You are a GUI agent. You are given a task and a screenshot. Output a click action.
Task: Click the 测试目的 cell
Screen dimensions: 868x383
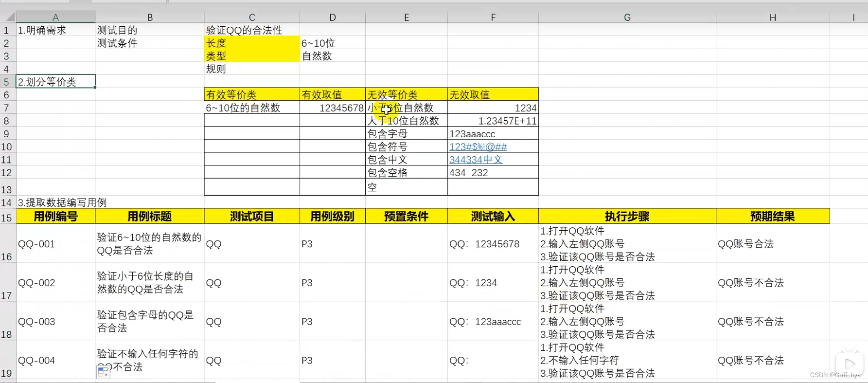pos(150,30)
